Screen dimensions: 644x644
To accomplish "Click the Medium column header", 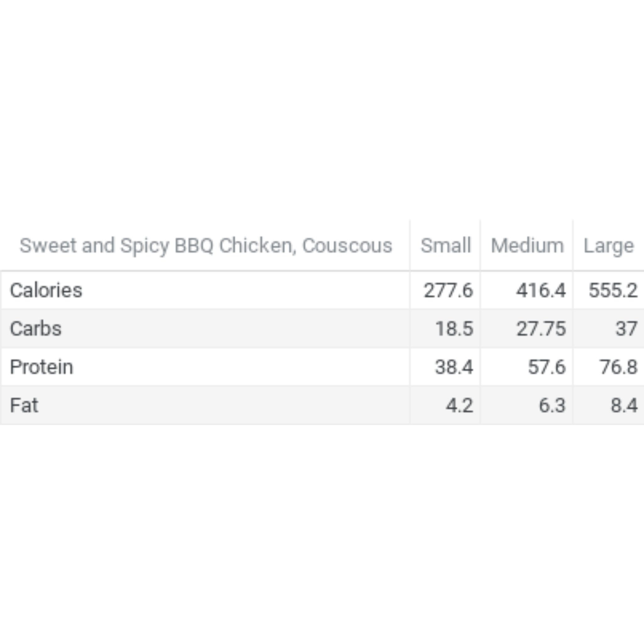I will [x=527, y=246].
